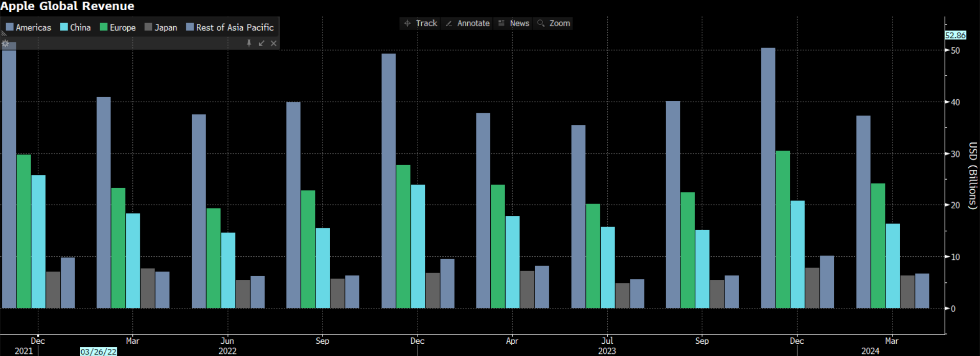The width and height of the screenshot is (980, 356).
Task: Toggle the China series label
Action: [80, 28]
